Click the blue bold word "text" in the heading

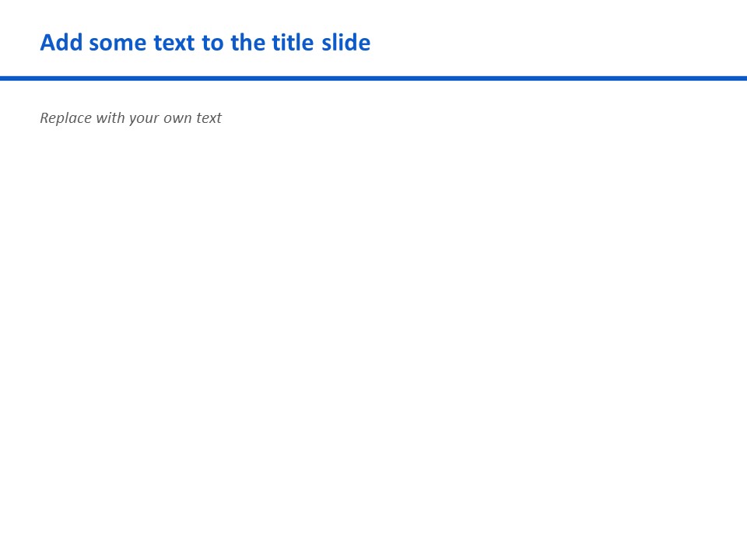(x=174, y=44)
